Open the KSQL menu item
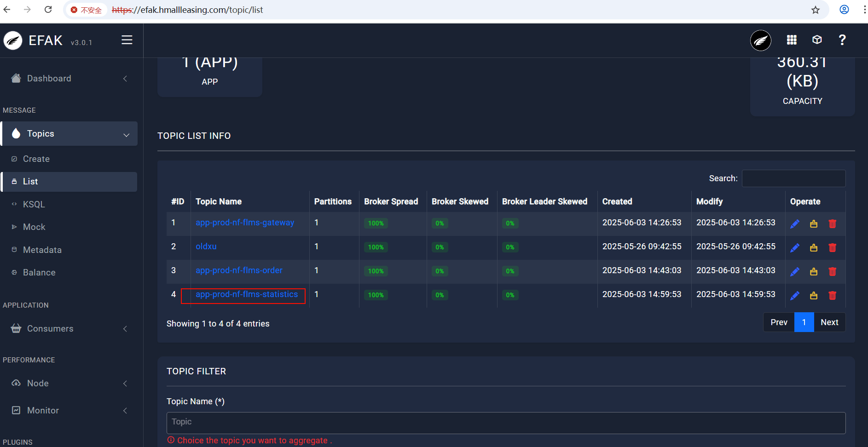 pyautogui.click(x=34, y=204)
